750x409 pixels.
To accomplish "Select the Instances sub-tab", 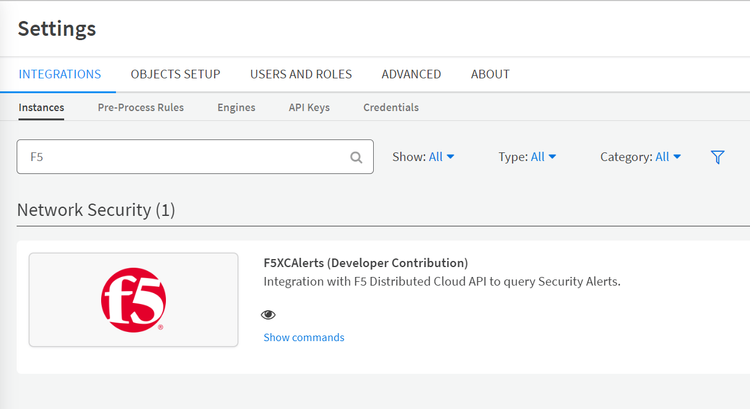I will tap(41, 107).
